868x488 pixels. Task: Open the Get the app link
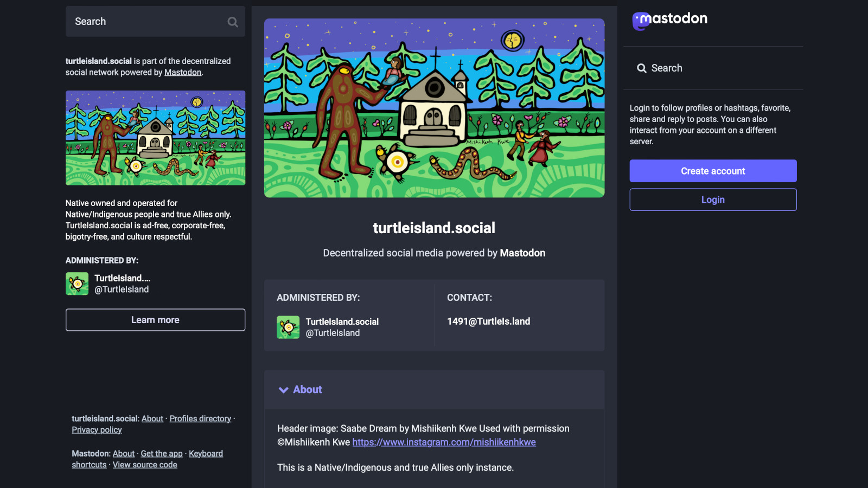point(162,454)
